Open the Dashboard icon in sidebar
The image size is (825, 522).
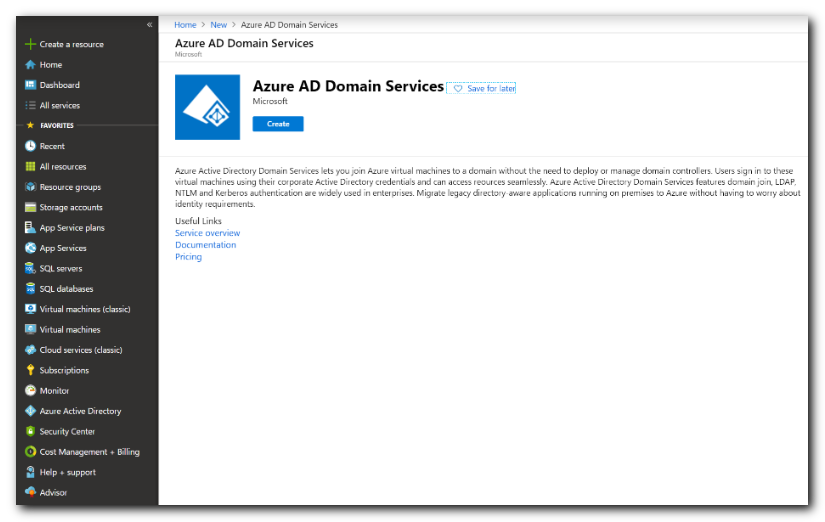click(x=31, y=85)
